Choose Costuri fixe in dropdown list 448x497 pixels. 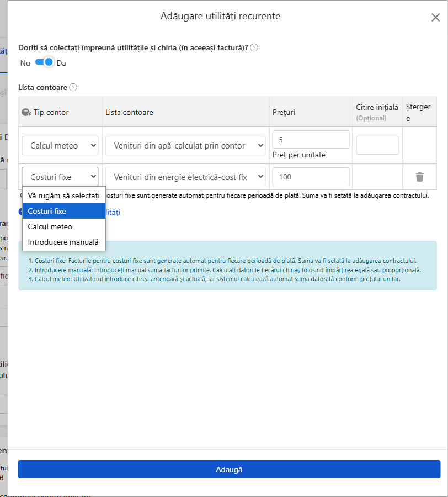tap(64, 211)
